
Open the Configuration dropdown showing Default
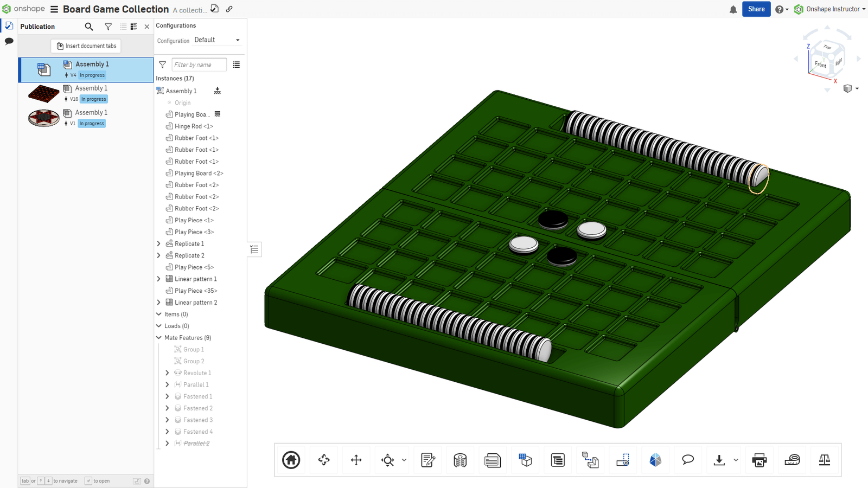(217, 40)
